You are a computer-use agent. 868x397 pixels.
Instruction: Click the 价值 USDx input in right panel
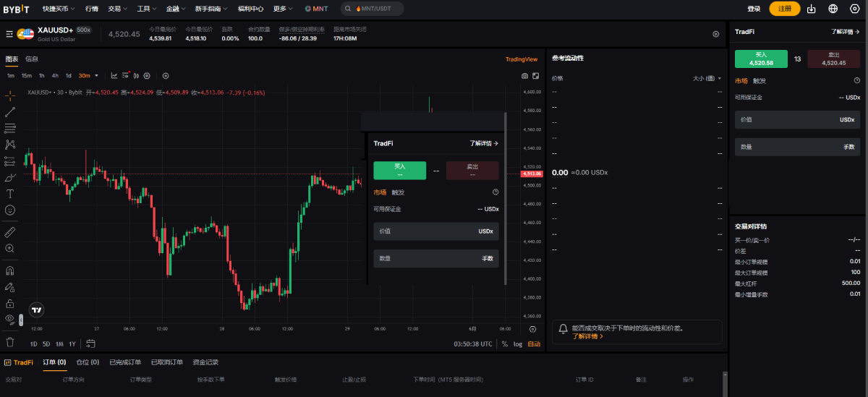click(797, 119)
